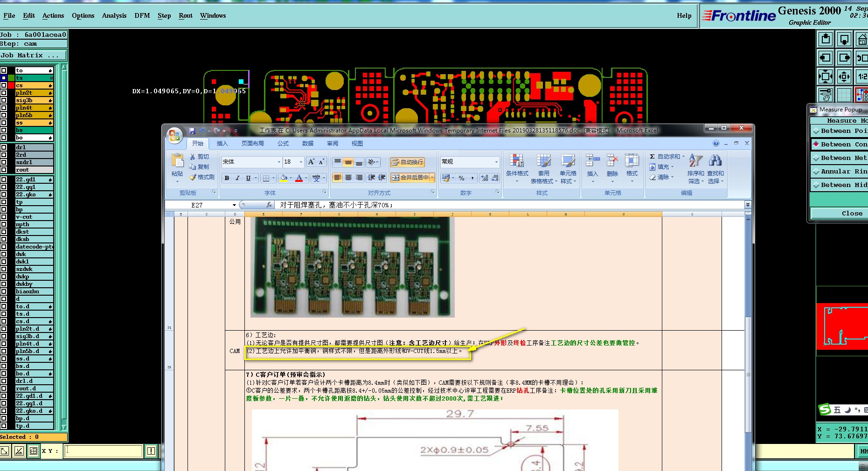Click the fill color yellow bucket
Viewport: 868px width, 471px height.
(283, 178)
